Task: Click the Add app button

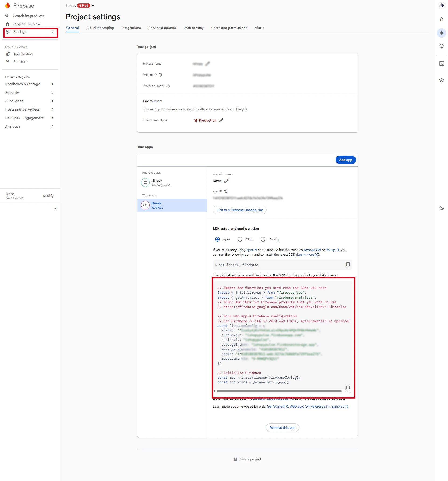Action: click(x=345, y=160)
